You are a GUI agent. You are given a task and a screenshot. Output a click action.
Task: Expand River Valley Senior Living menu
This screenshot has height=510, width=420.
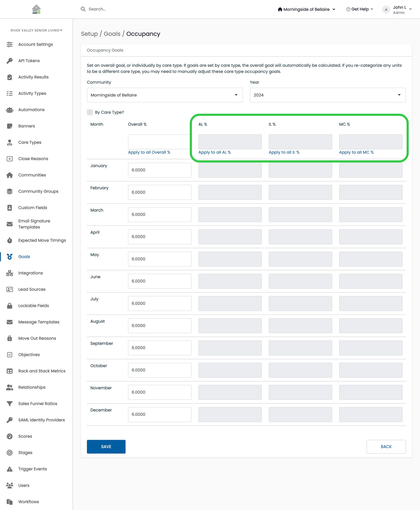36,30
